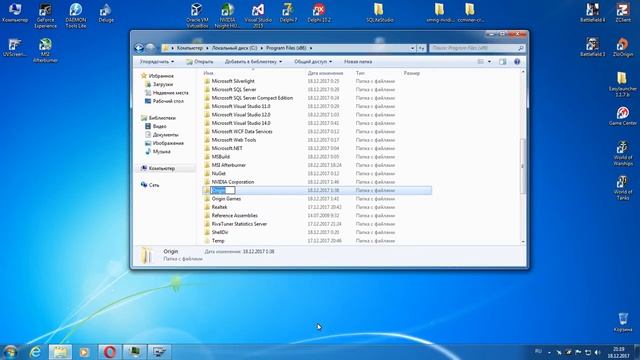Sort by Размер column header
This screenshot has height=360, width=640.
[x=411, y=73]
